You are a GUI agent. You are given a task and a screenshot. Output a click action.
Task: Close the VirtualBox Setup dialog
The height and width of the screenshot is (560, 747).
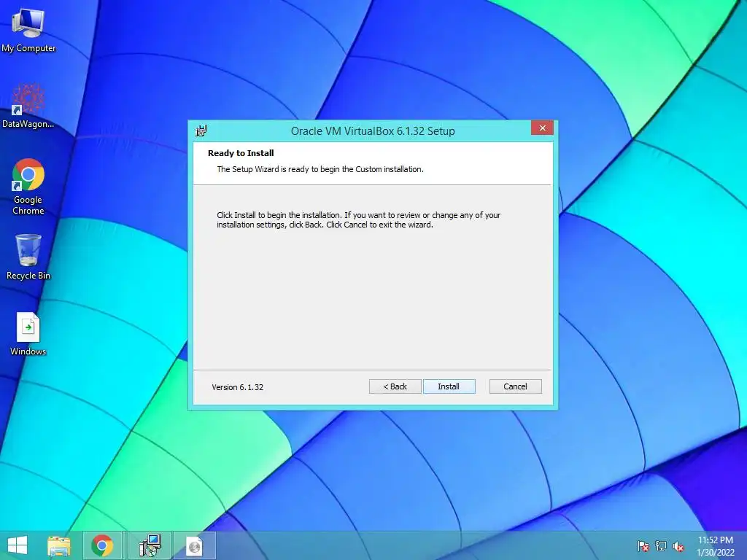tap(542, 128)
